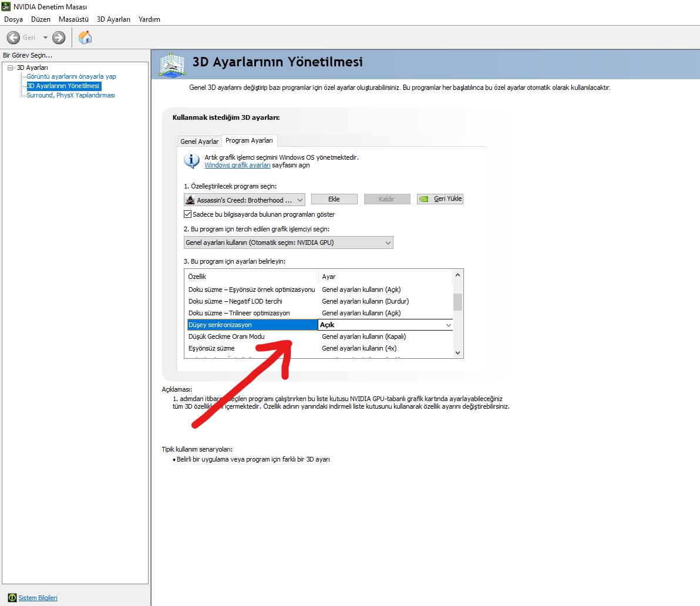This screenshot has width=700, height=606.
Task: Select 3D Ayarlarının Yönetilmesi tree item
Action: coord(63,86)
